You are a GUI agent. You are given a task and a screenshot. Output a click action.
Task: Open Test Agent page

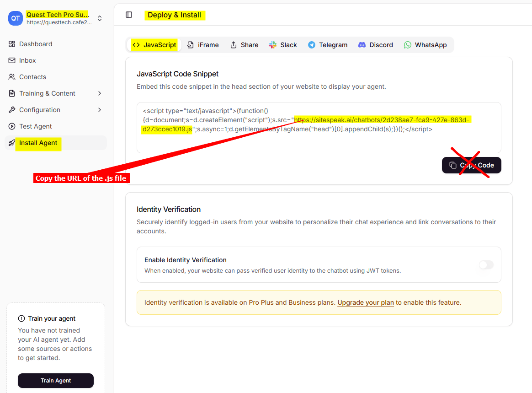(56, 126)
